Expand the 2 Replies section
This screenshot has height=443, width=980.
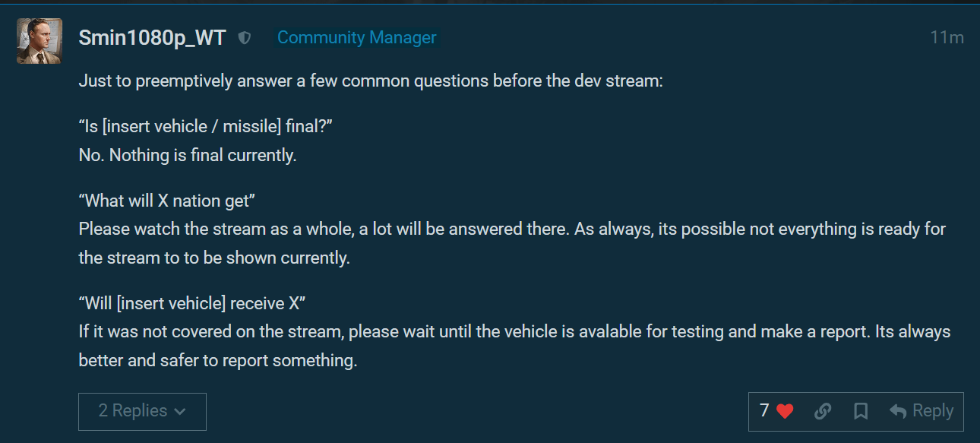coord(133,411)
